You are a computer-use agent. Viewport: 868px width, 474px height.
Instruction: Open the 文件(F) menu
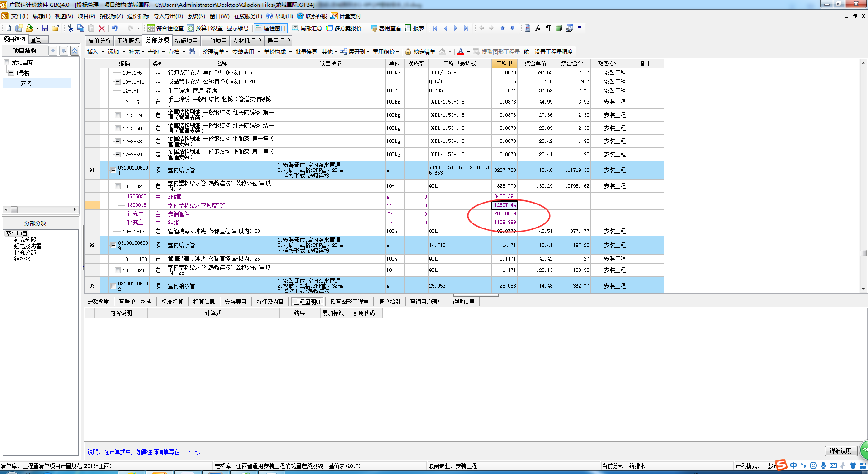20,16
